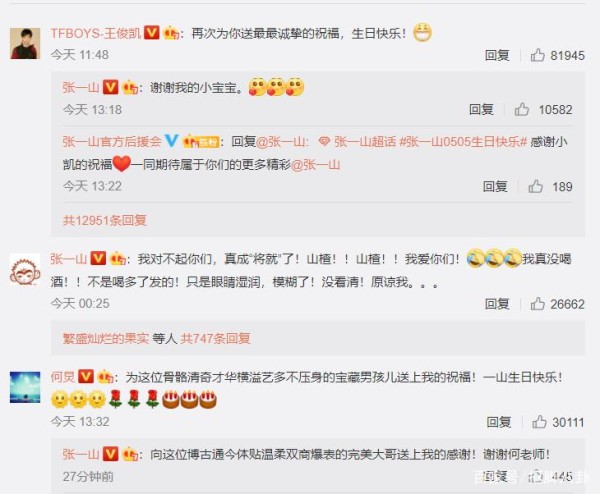Click thumbs-up on 张一山 reply with 10582 likes
The width and height of the screenshot is (600, 494).
[522, 109]
